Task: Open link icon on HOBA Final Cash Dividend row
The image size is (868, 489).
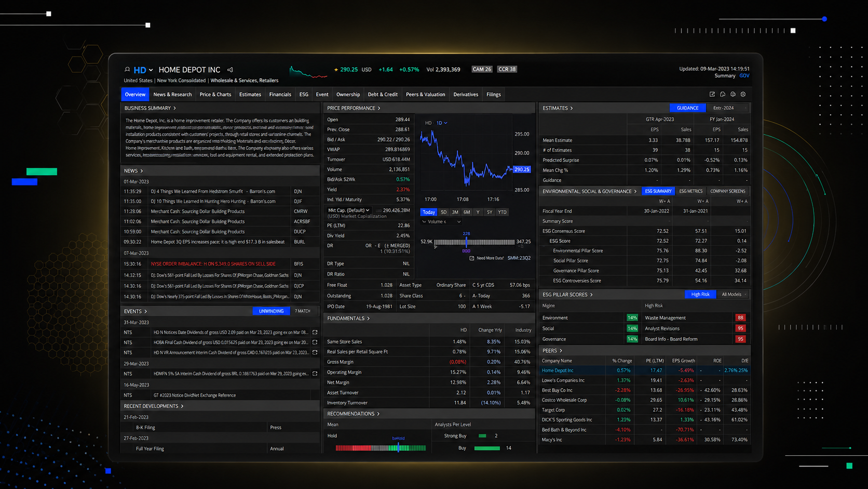Action: pyautogui.click(x=315, y=342)
